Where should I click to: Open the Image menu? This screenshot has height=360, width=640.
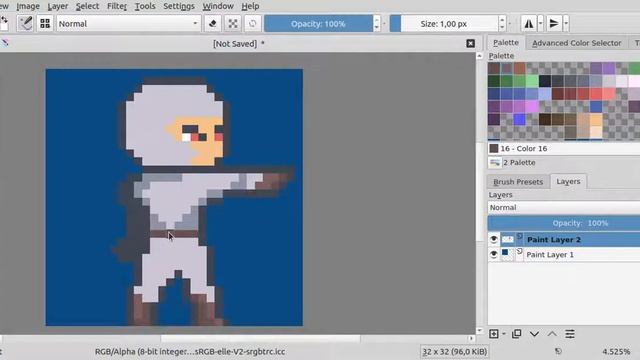28,6
